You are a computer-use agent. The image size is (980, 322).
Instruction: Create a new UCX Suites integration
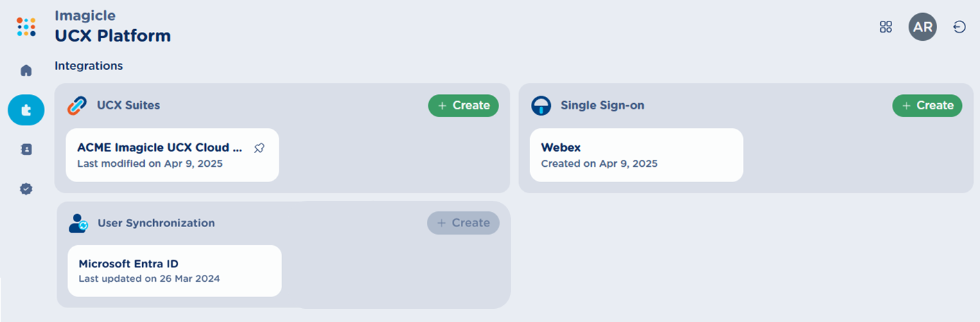point(463,105)
